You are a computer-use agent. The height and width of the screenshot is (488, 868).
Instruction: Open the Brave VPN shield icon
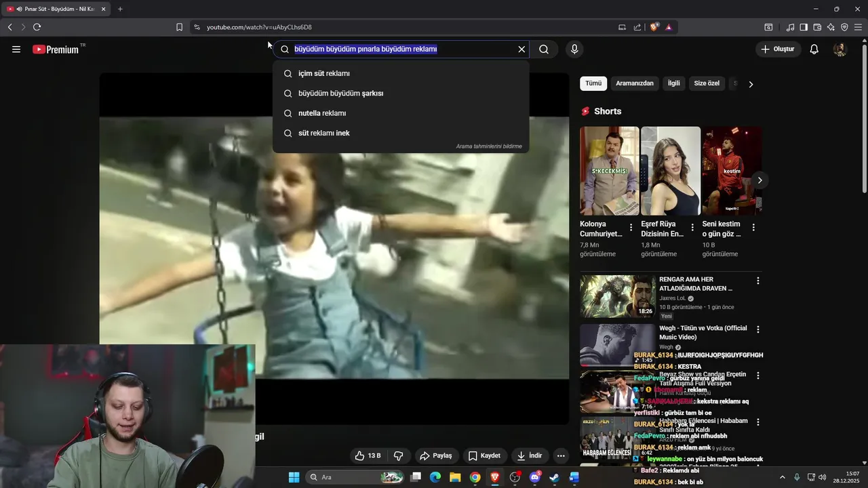click(x=844, y=27)
